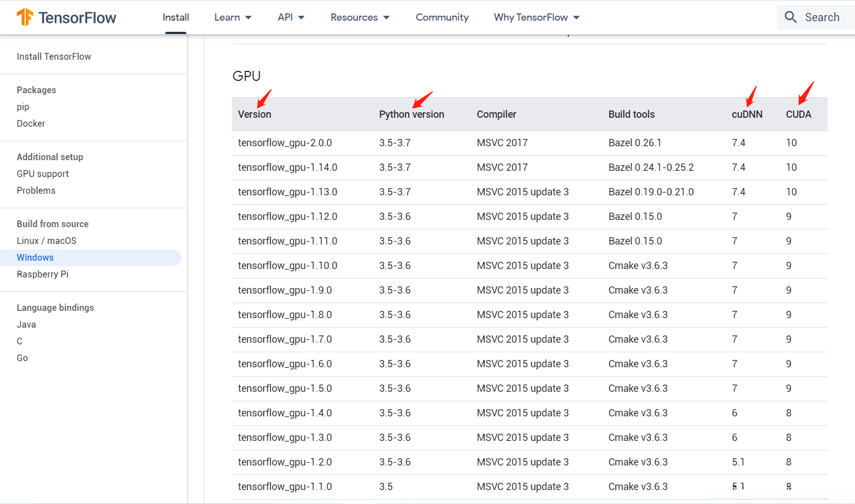
Task: Open the Raspberry Pi build page
Action: pyautogui.click(x=42, y=274)
